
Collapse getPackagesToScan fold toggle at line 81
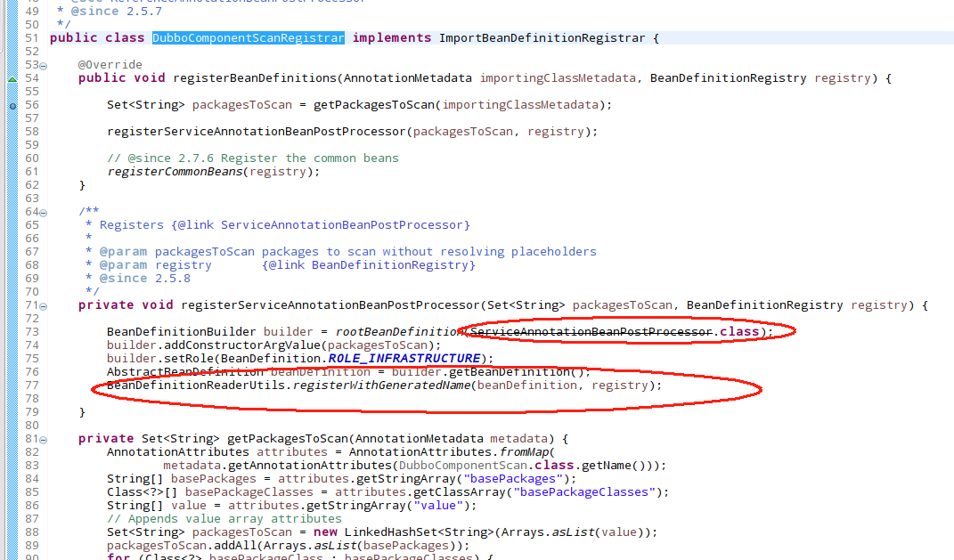[x=43, y=440]
